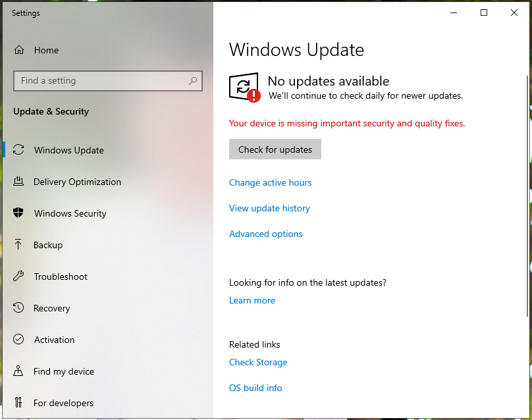Open Find my device settings

tap(108, 371)
